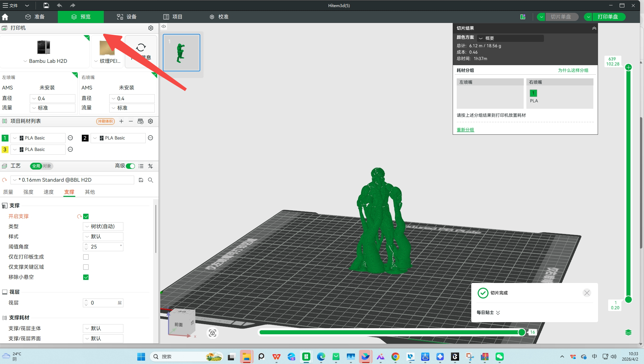
Task: Open the 树状(自动) support type dropdown
Action: [x=103, y=226]
